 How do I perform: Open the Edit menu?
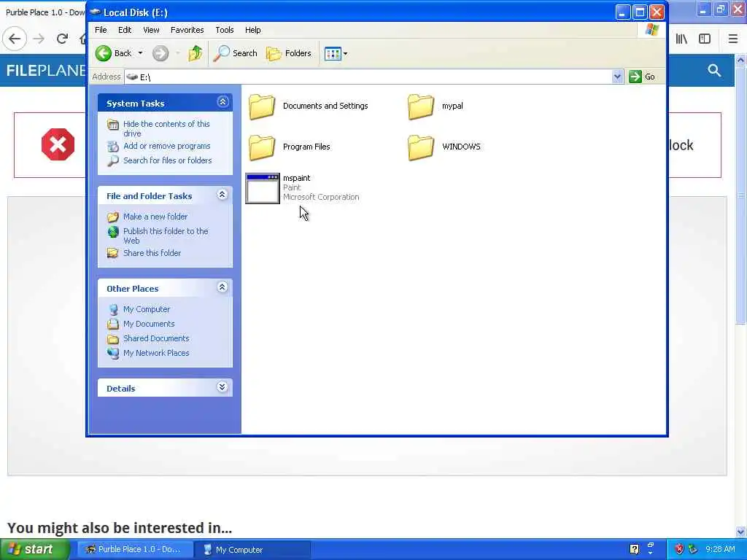[x=125, y=30]
